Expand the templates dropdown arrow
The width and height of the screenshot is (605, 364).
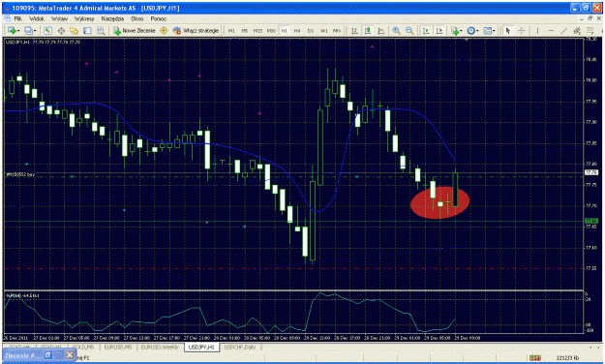click(x=494, y=31)
